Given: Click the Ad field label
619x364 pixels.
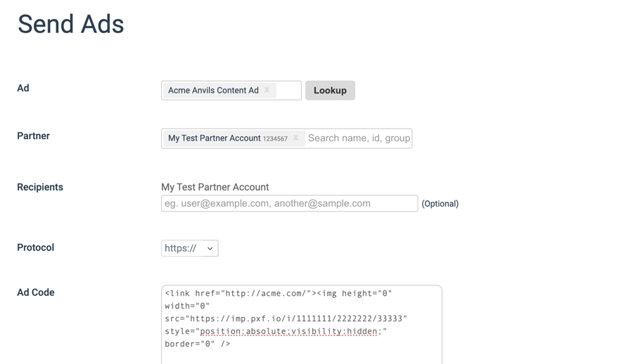Looking at the screenshot, I should coord(23,88).
